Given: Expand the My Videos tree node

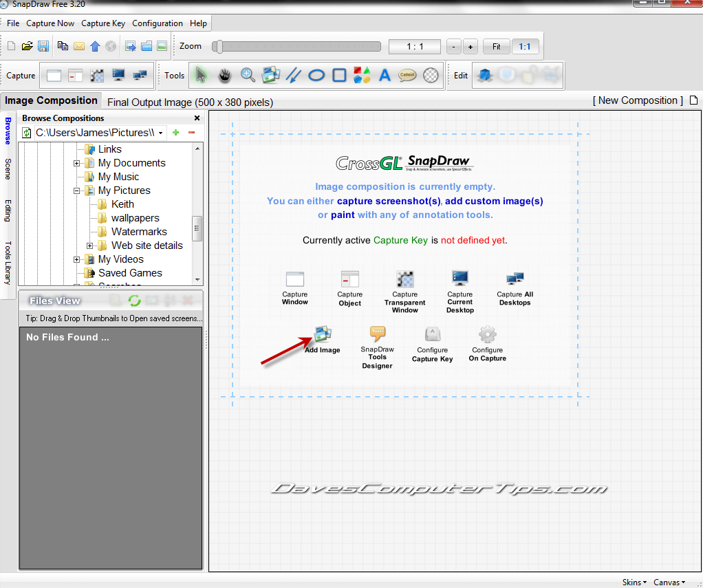Looking at the screenshot, I should point(76,259).
